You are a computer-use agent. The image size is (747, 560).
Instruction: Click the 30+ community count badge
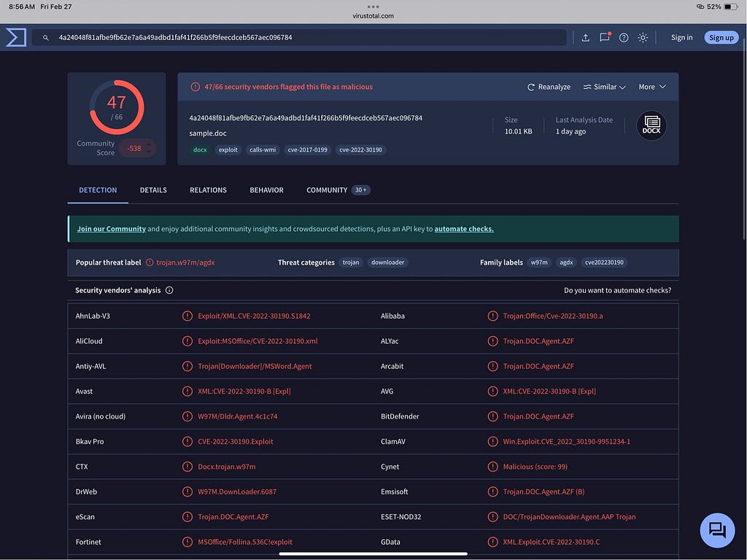[x=360, y=190]
